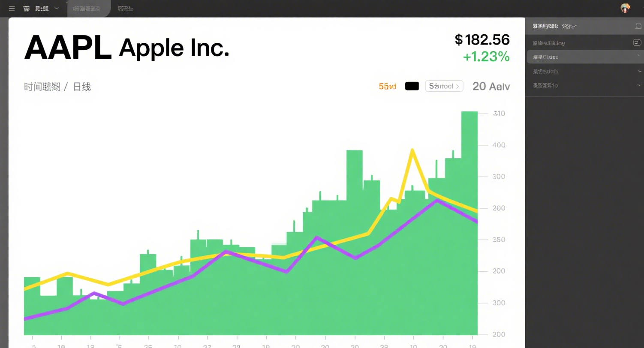Toggle the rounded switch icon in the side panel
The width and height of the screenshot is (644, 348).
(x=637, y=42)
